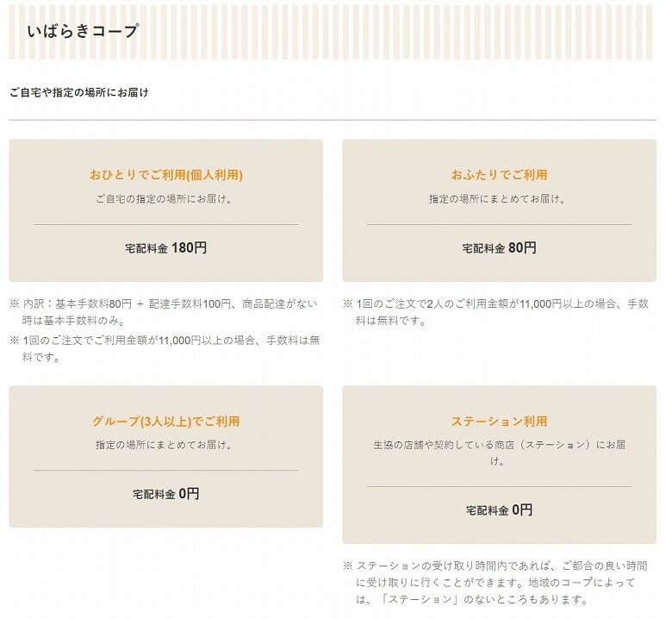Click the note about ステーションの受け取り時間内
This screenshot has height=619, width=672.
[x=495, y=583]
